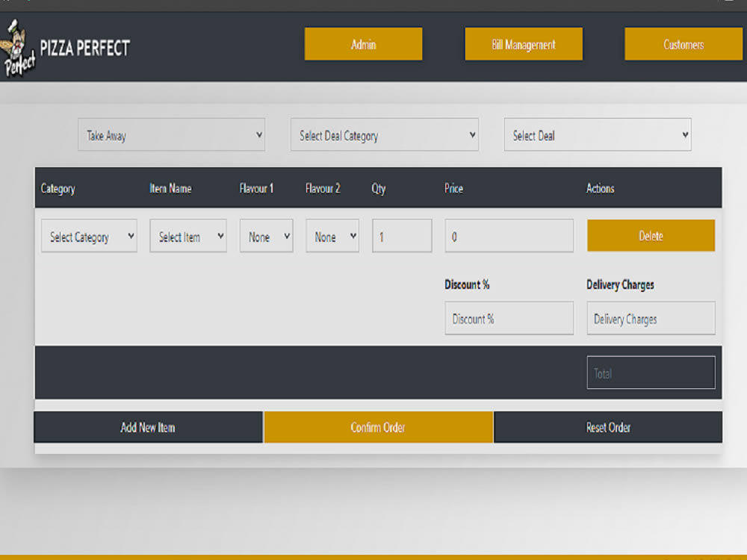Click the Flavour 1 column header
747x560 pixels.
(x=256, y=189)
